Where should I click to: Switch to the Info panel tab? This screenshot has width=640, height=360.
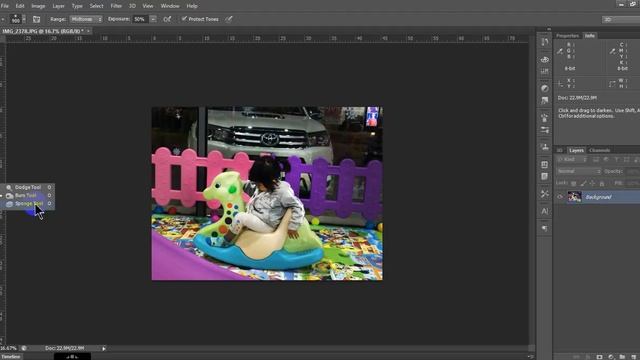pyautogui.click(x=590, y=36)
